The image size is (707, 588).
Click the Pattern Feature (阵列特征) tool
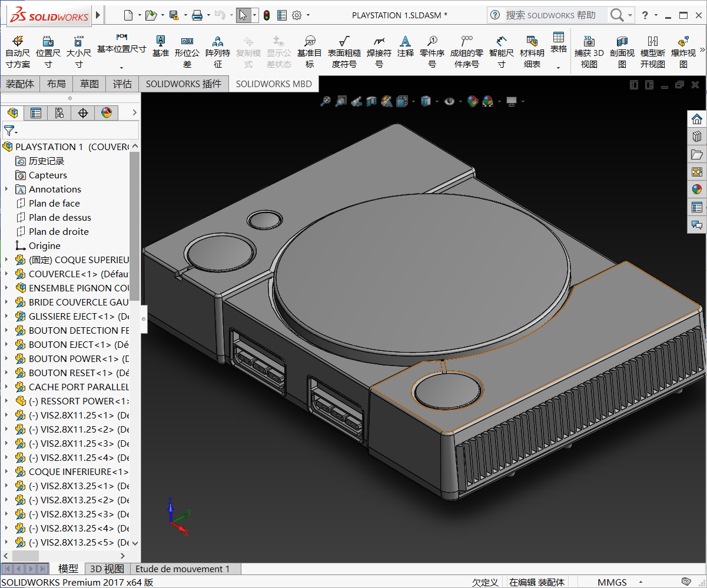218,52
